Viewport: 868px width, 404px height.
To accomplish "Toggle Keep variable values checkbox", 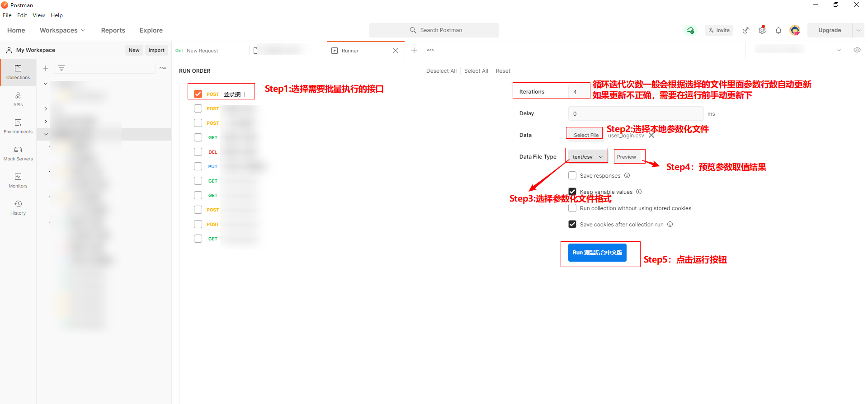I will tap(572, 192).
